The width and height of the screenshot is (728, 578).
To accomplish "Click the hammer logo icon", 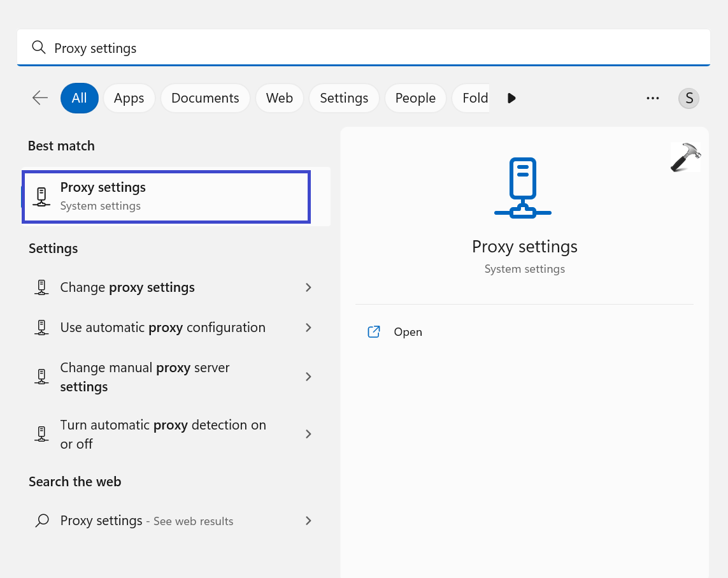I will pyautogui.click(x=685, y=157).
